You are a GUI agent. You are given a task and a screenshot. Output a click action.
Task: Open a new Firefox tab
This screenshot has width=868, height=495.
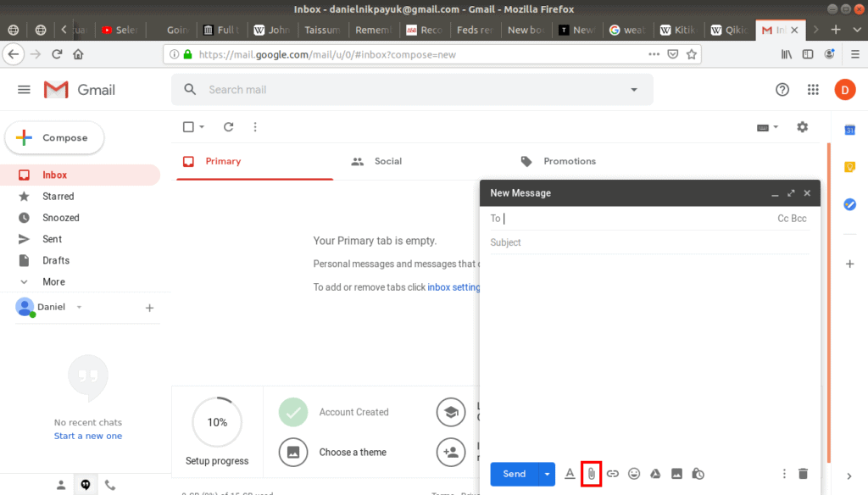836,30
